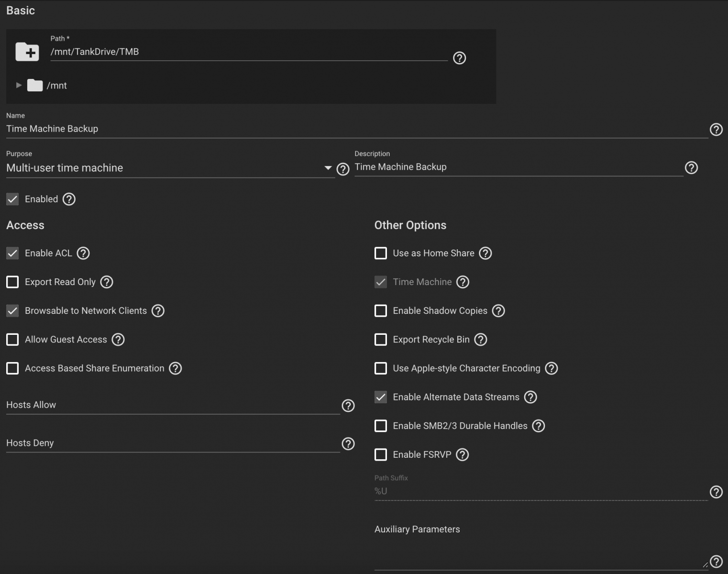Focus the Hosts Allow field
728x574 pixels.
tap(173, 405)
